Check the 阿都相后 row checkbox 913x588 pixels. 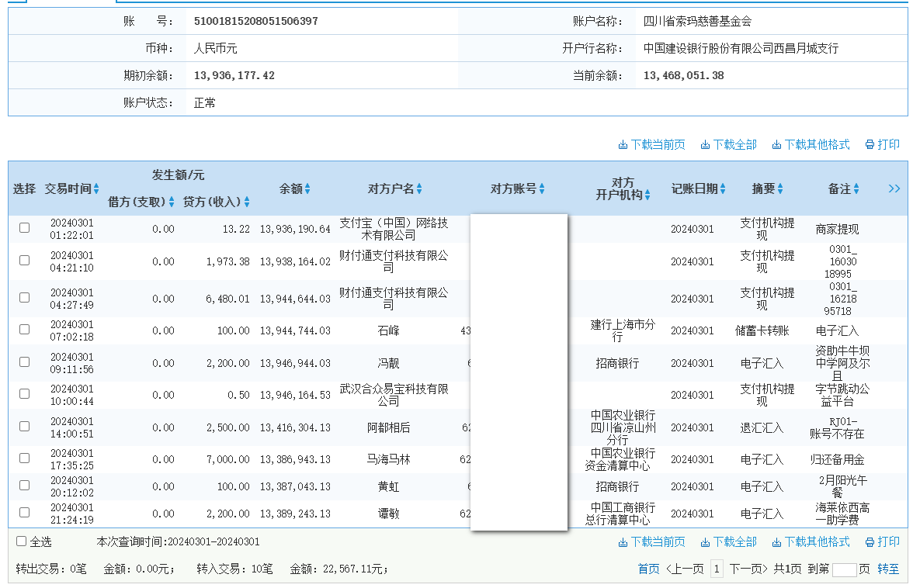pyautogui.click(x=25, y=427)
